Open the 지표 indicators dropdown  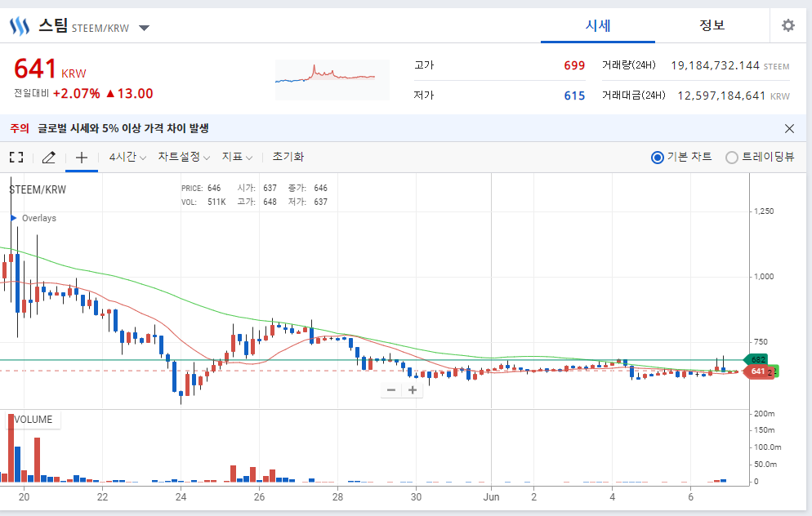click(x=237, y=157)
